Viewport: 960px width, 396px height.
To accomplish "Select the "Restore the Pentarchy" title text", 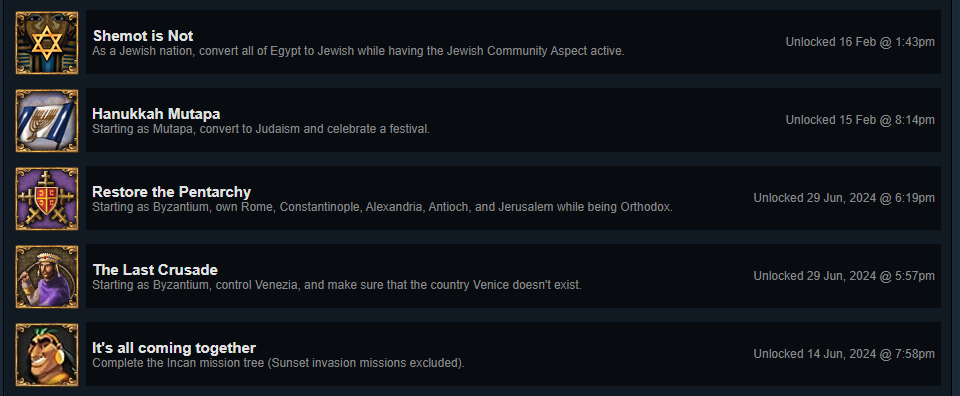I will [171, 192].
